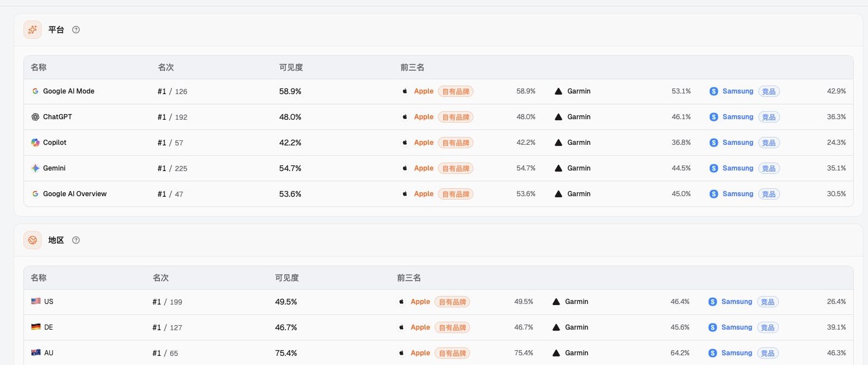The height and width of the screenshot is (365, 868).
Task: Click 竞品 tag in Google AI Mode row
Action: click(769, 91)
